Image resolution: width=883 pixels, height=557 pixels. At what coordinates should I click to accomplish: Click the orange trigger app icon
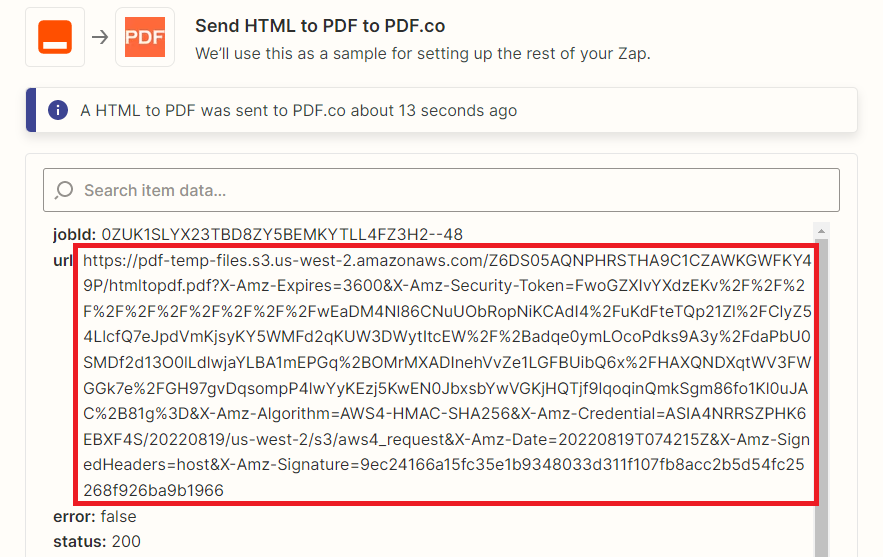55,37
